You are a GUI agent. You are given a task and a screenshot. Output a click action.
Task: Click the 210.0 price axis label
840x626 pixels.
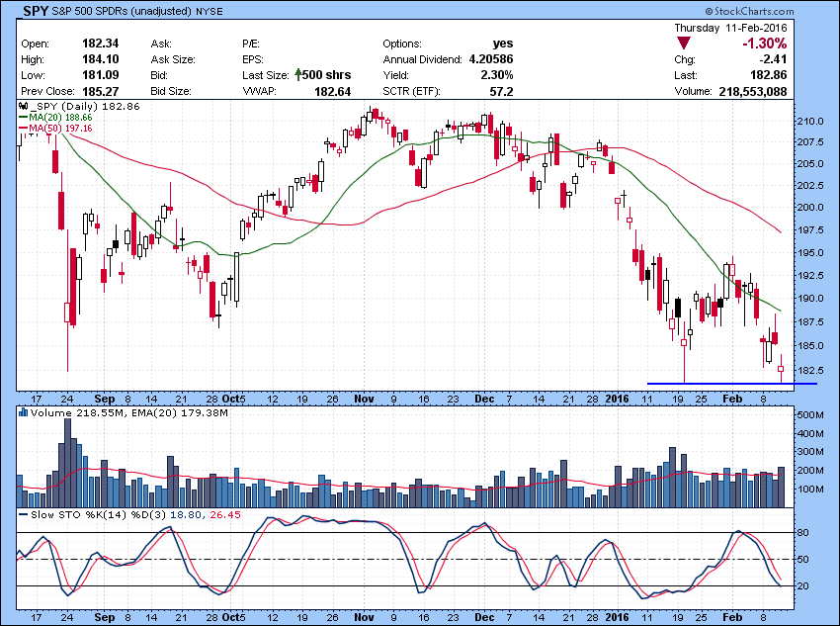coord(812,121)
